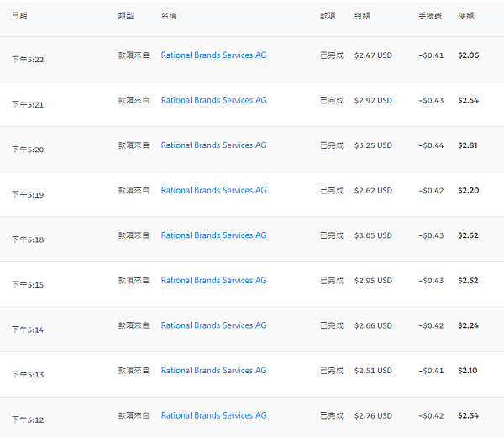The height and width of the screenshot is (438, 504).
Task: Click the 手續費 column header
Action: [430, 16]
